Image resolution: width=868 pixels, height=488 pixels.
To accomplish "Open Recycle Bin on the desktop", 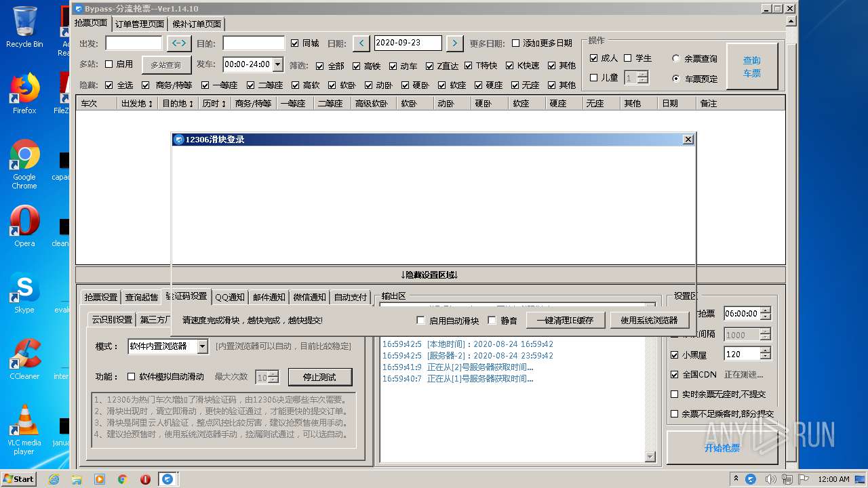I will point(24,27).
